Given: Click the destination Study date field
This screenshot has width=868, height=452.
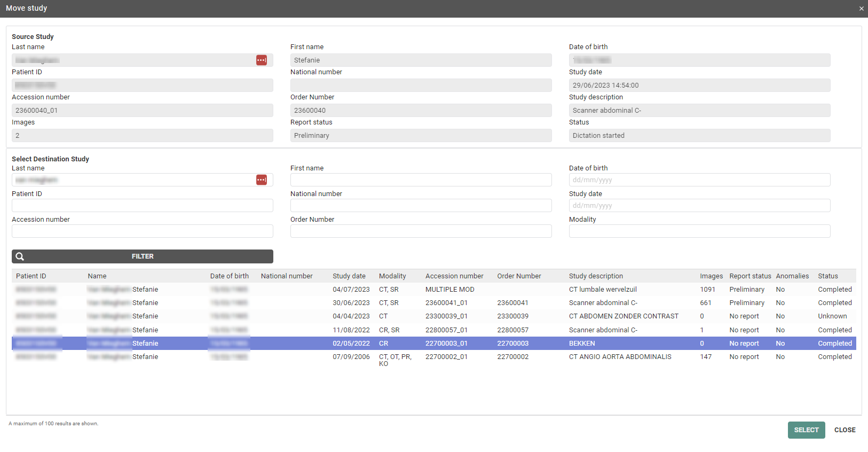Looking at the screenshot, I should 699,206.
